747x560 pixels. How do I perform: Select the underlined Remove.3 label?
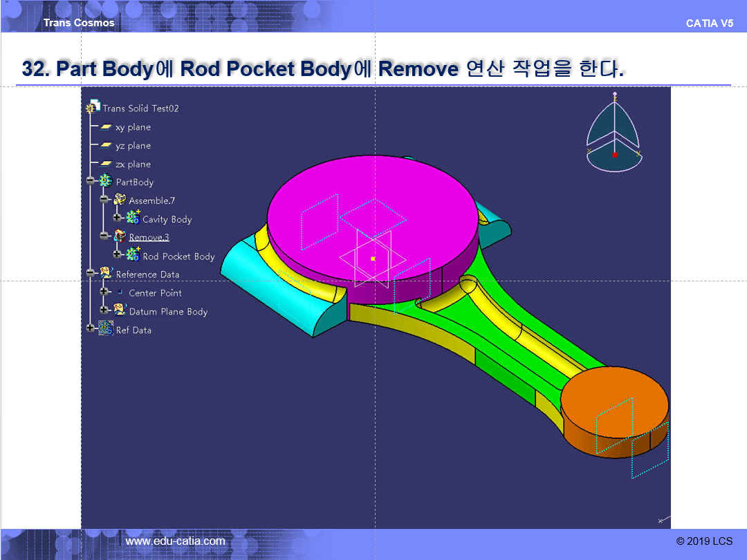tap(149, 237)
